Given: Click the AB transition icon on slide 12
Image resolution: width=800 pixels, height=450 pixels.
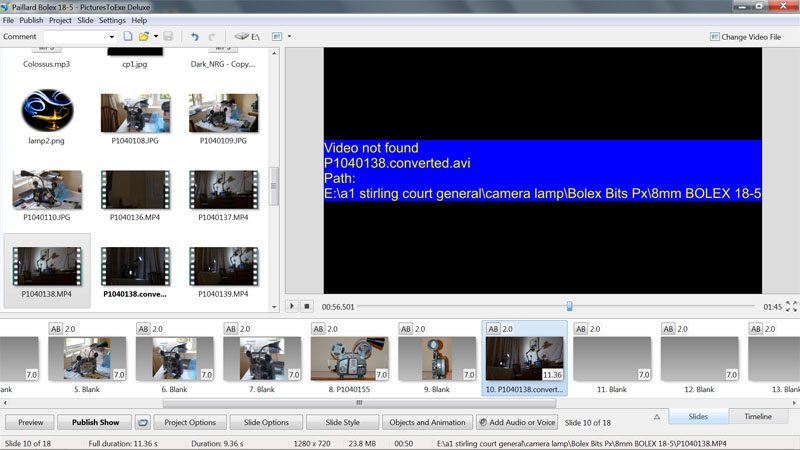Looking at the screenshot, I should [668, 329].
